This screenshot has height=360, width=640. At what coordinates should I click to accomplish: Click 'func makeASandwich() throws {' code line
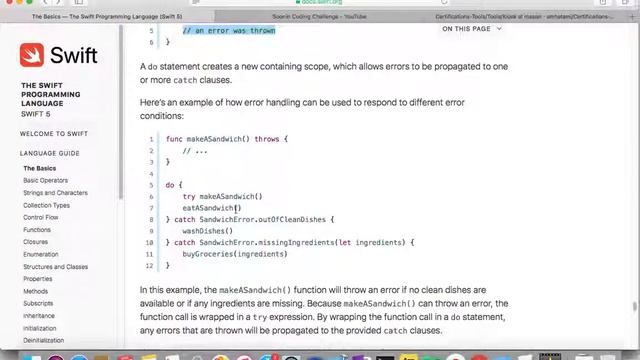(227, 139)
